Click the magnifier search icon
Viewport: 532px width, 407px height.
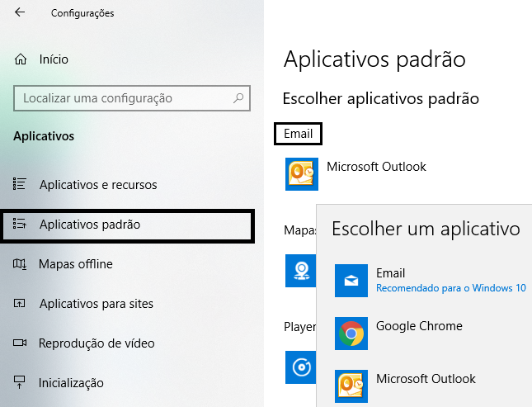(x=238, y=98)
